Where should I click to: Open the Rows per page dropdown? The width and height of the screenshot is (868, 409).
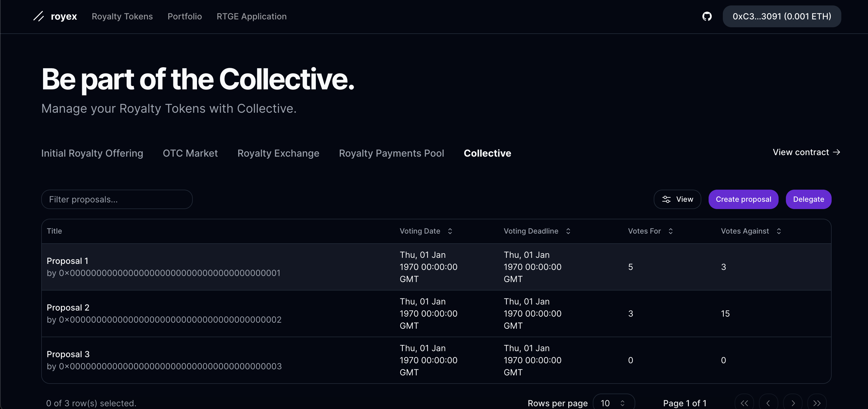tap(613, 403)
